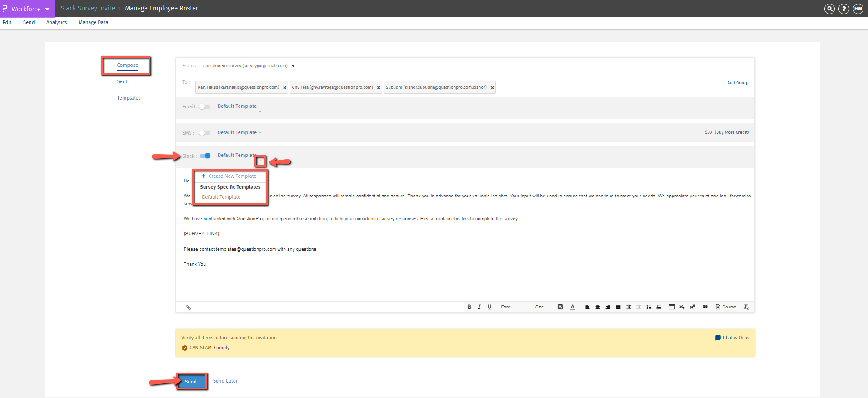Collapse the Slack template dropdown chevron

[x=260, y=161]
